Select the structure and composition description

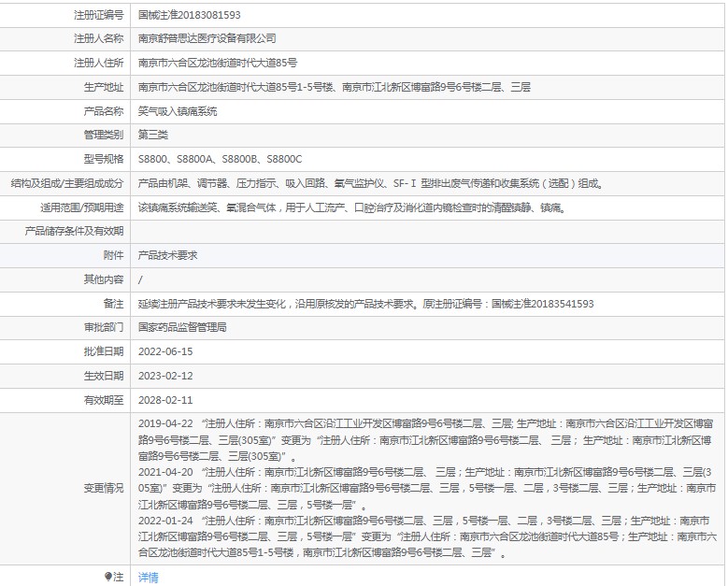(371, 183)
